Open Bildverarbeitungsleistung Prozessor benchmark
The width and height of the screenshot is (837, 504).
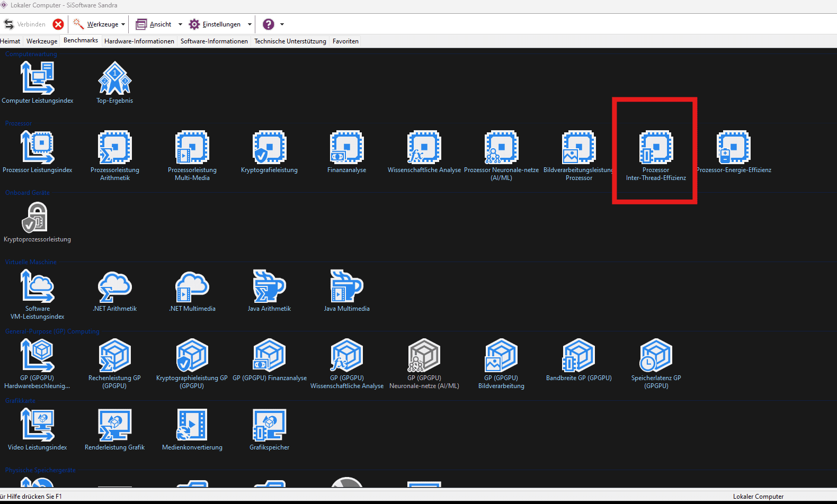pyautogui.click(x=579, y=156)
